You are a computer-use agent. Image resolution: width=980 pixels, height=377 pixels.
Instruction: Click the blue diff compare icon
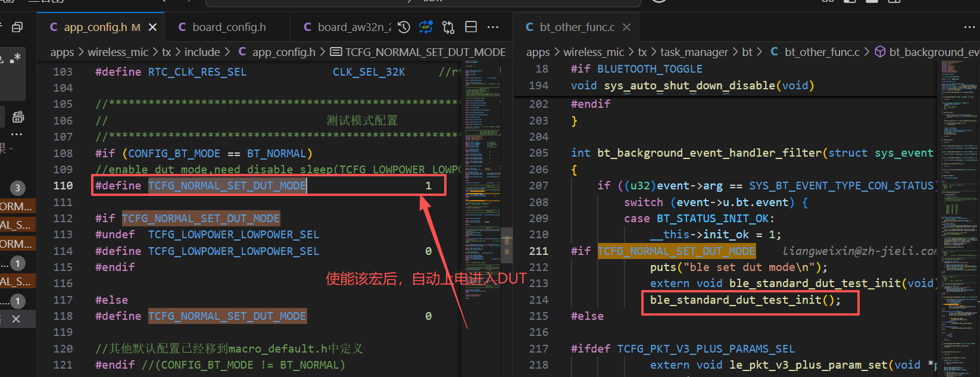click(426, 27)
